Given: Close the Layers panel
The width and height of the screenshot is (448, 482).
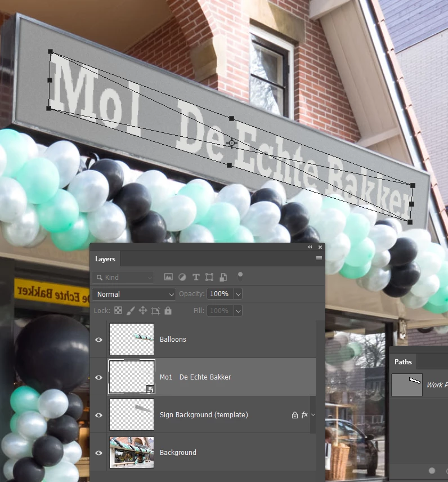Looking at the screenshot, I should [320, 247].
